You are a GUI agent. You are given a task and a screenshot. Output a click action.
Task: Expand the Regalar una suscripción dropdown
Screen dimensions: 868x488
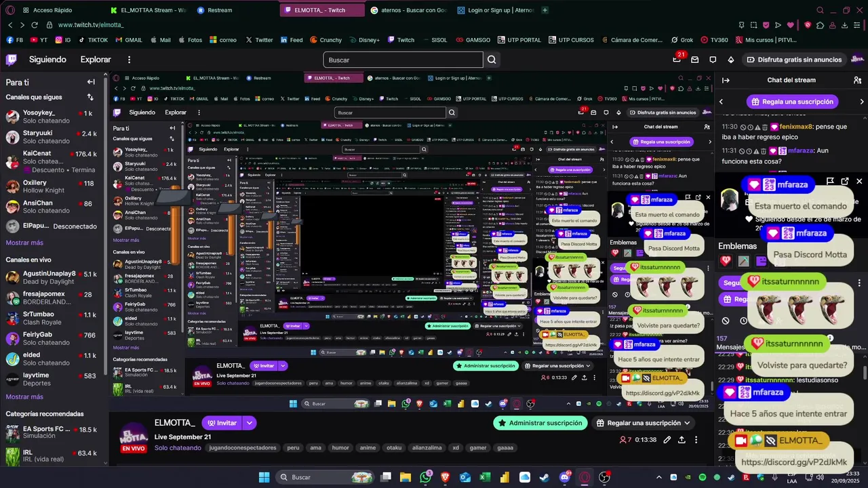point(687,423)
